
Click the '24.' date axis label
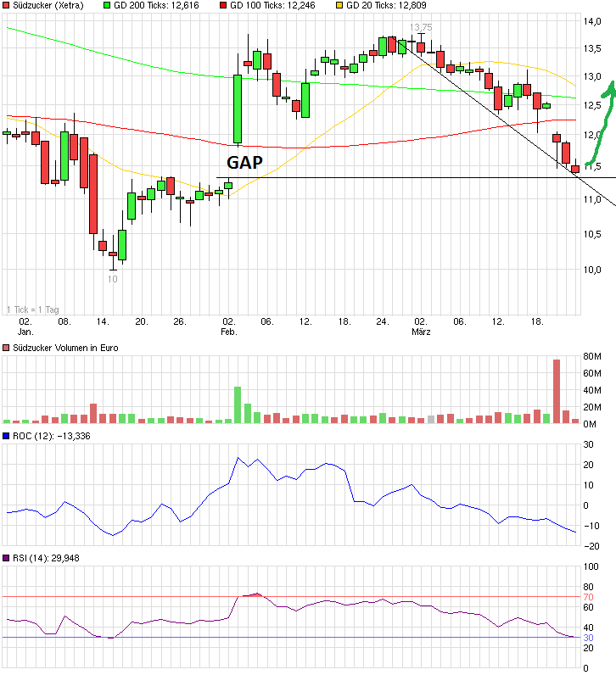(383, 321)
